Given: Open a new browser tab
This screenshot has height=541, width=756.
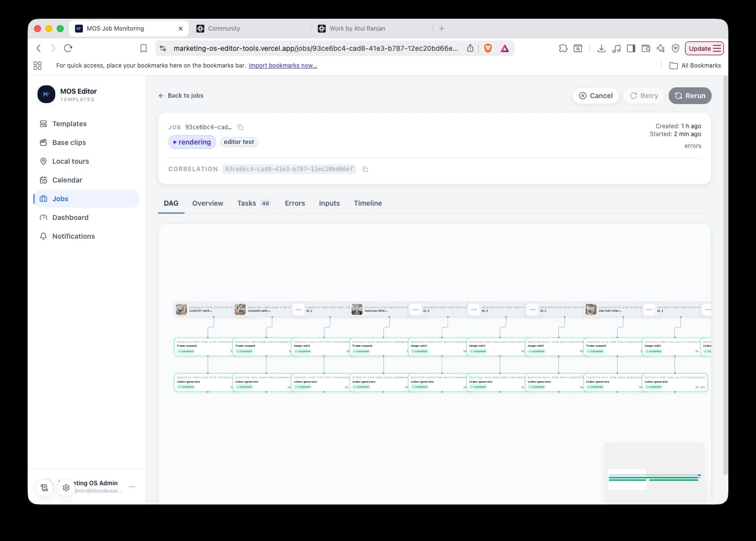Looking at the screenshot, I should click(x=442, y=29).
